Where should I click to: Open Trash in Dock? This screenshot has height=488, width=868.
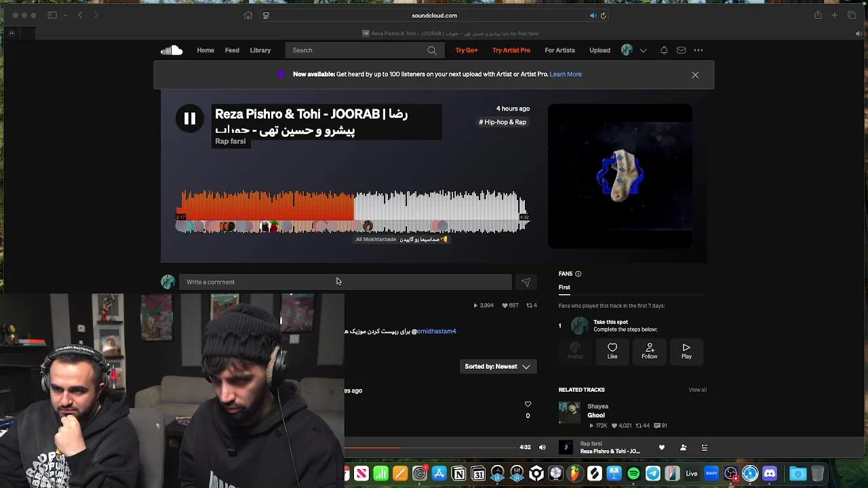(818, 474)
